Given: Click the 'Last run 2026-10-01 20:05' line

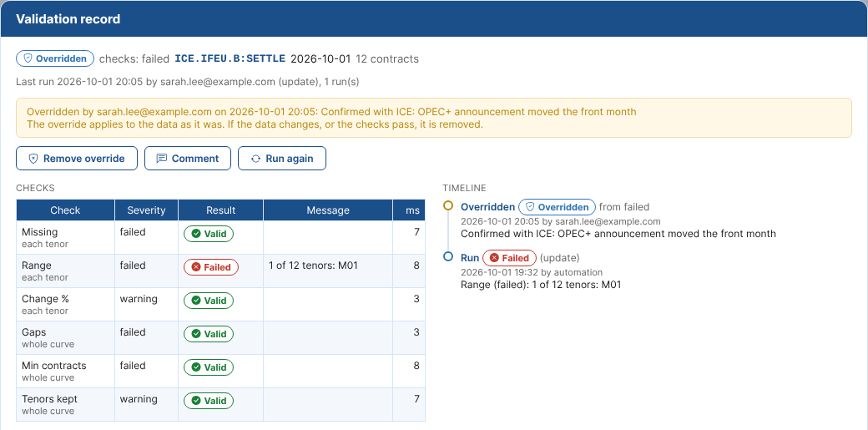Looking at the screenshot, I should [188, 82].
